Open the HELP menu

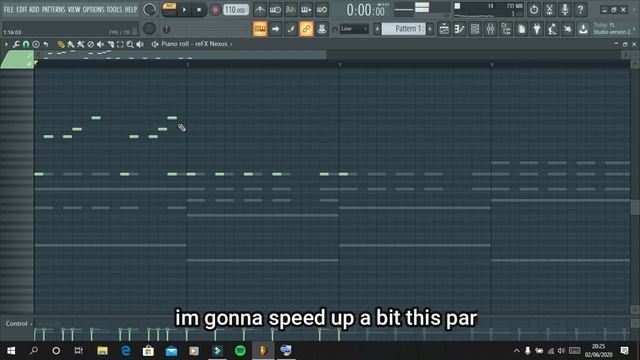click(x=131, y=9)
